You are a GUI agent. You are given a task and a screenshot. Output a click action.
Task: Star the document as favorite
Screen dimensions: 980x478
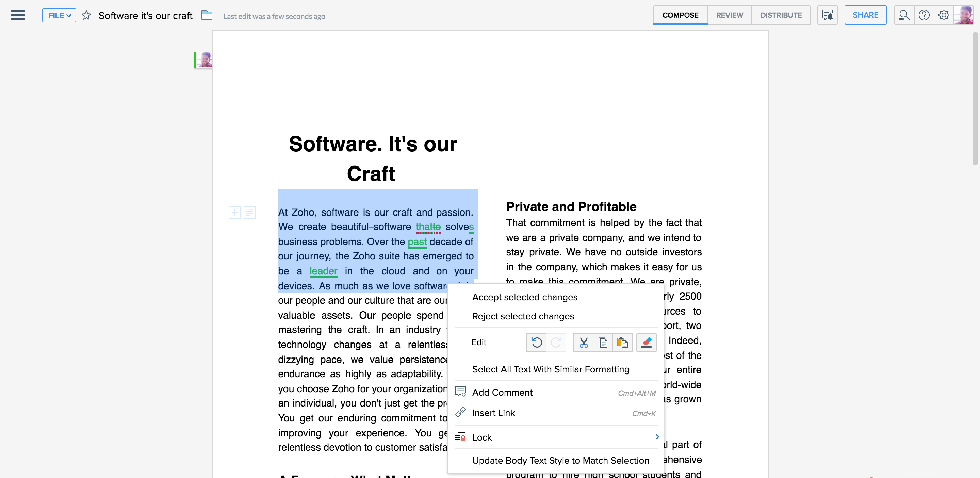(86, 15)
